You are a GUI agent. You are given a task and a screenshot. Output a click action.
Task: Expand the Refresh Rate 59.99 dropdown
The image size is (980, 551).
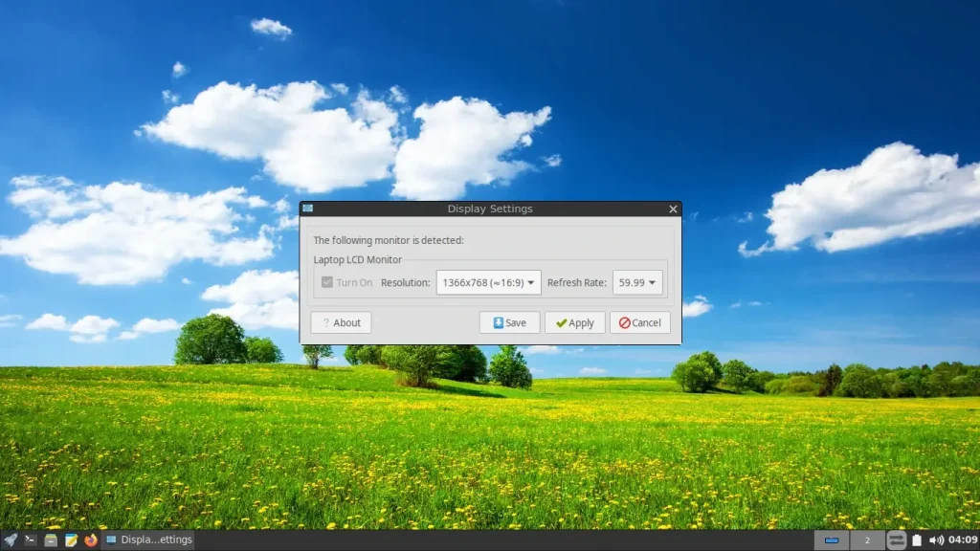tap(636, 282)
